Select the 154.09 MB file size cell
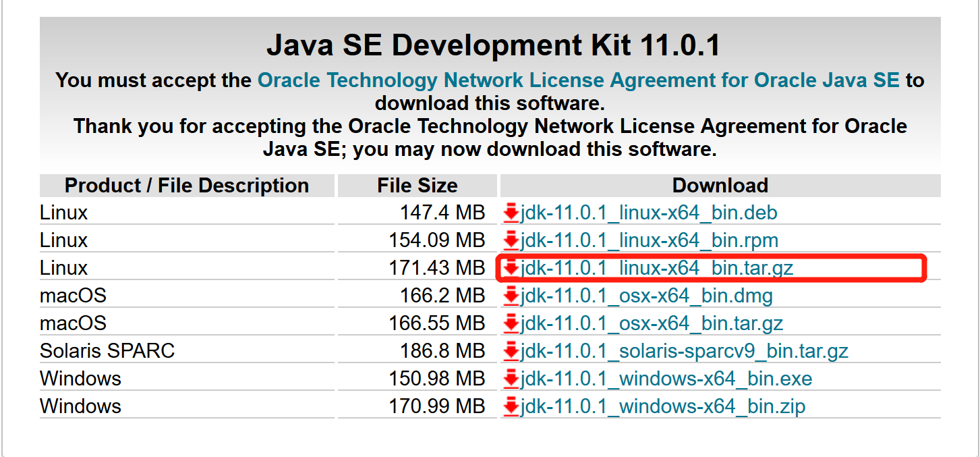Viewport: 980px width, 457px height. 417,241
